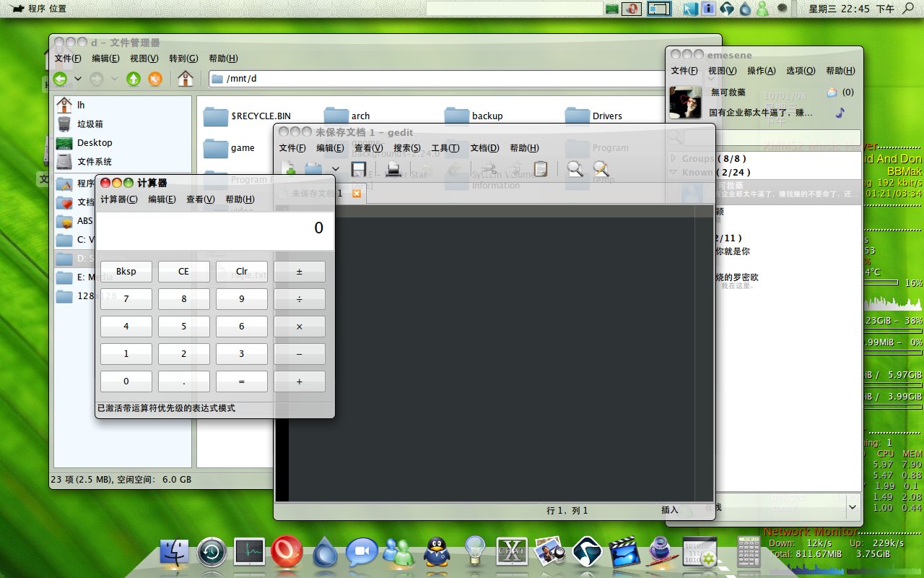Open the Opera icon in the dock

pyautogui.click(x=287, y=552)
